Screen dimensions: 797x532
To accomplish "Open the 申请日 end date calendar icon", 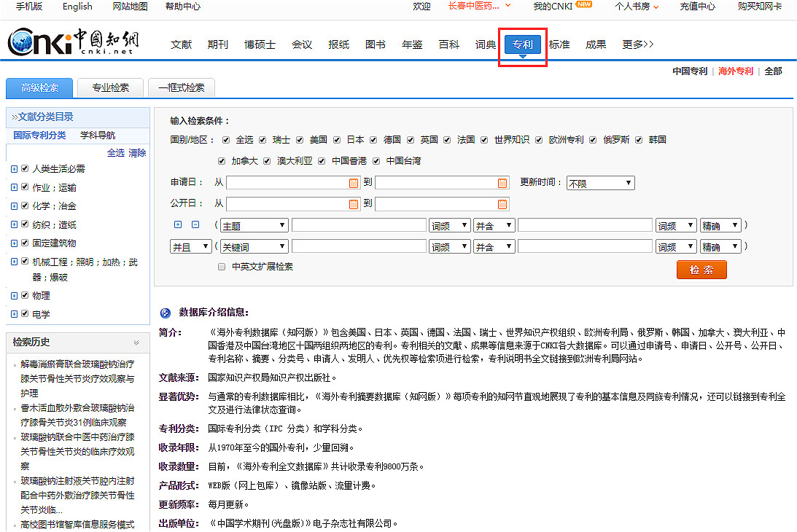I will click(x=502, y=183).
